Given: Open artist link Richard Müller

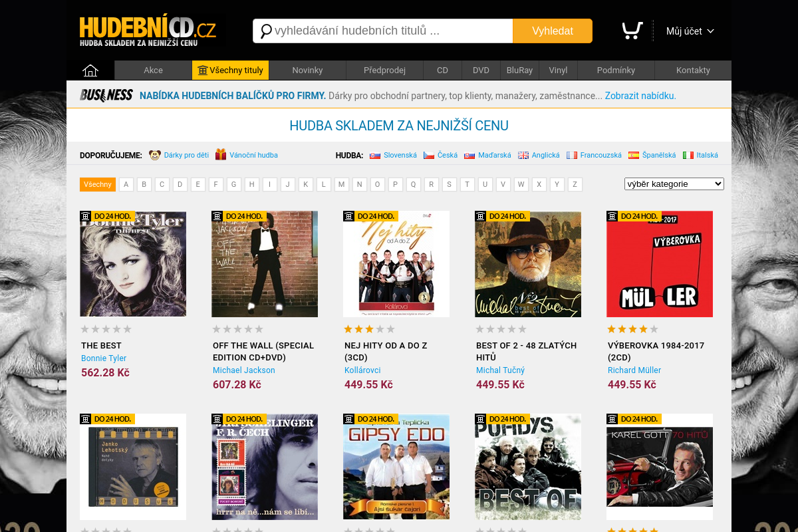Looking at the screenshot, I should pyautogui.click(x=634, y=370).
